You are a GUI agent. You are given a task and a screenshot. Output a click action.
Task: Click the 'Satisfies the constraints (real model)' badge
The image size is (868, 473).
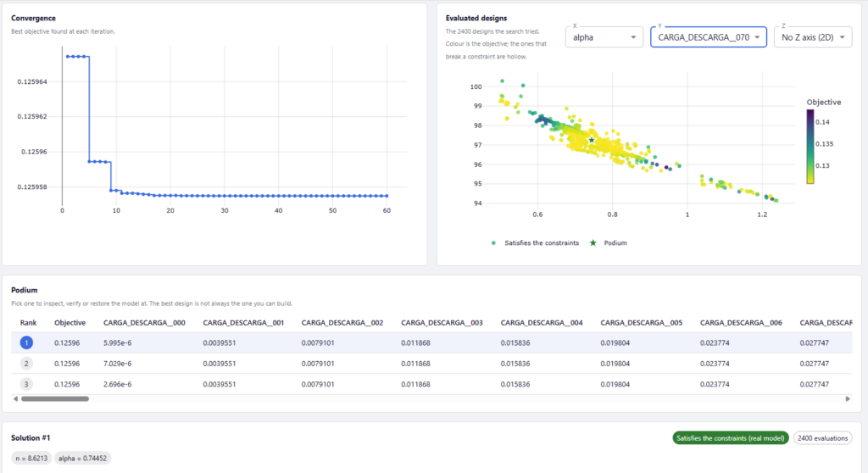coord(731,438)
